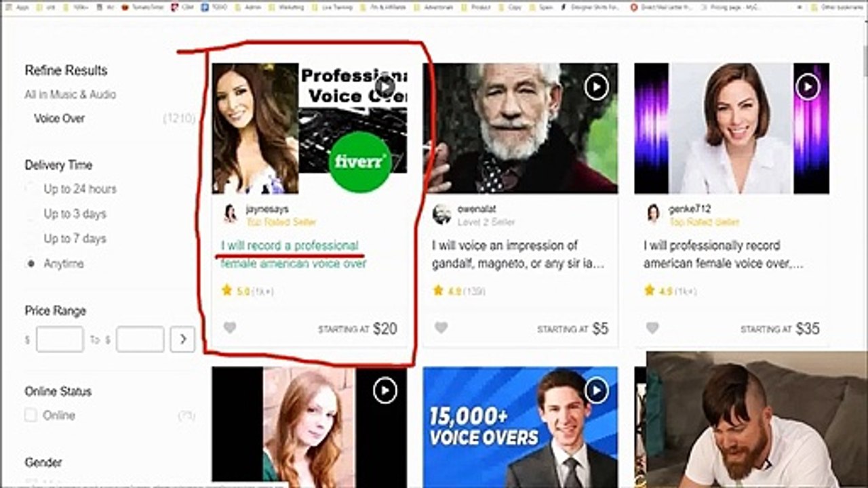This screenshot has height=488, width=868.
Task: Click the Starting at $35 price
Action: pyautogui.click(x=780, y=329)
